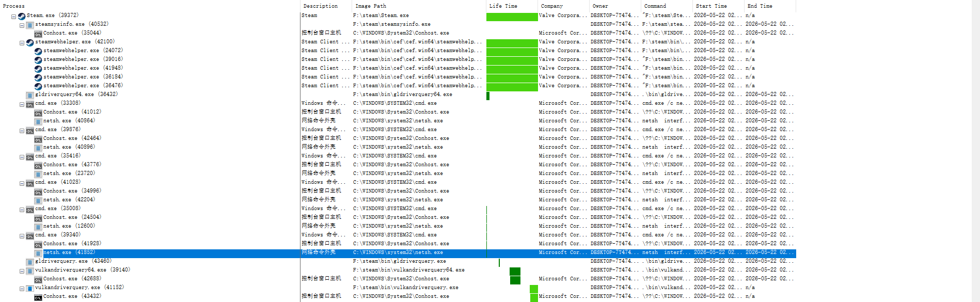Image resolution: width=980 pixels, height=302 pixels.
Task: Click image path F:\steam\steamsysinfo.exe
Action: coord(392,24)
